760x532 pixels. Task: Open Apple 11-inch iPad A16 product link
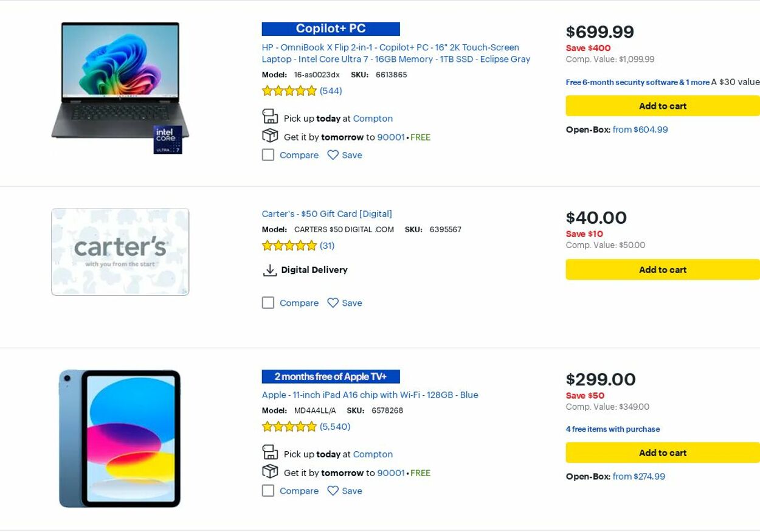[370, 395]
